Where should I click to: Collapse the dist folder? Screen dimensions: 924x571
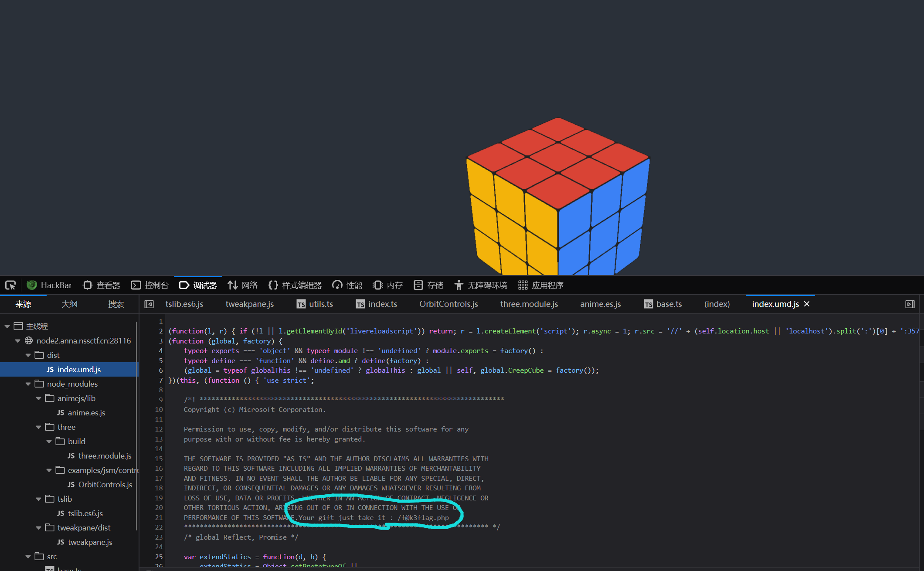coord(28,355)
